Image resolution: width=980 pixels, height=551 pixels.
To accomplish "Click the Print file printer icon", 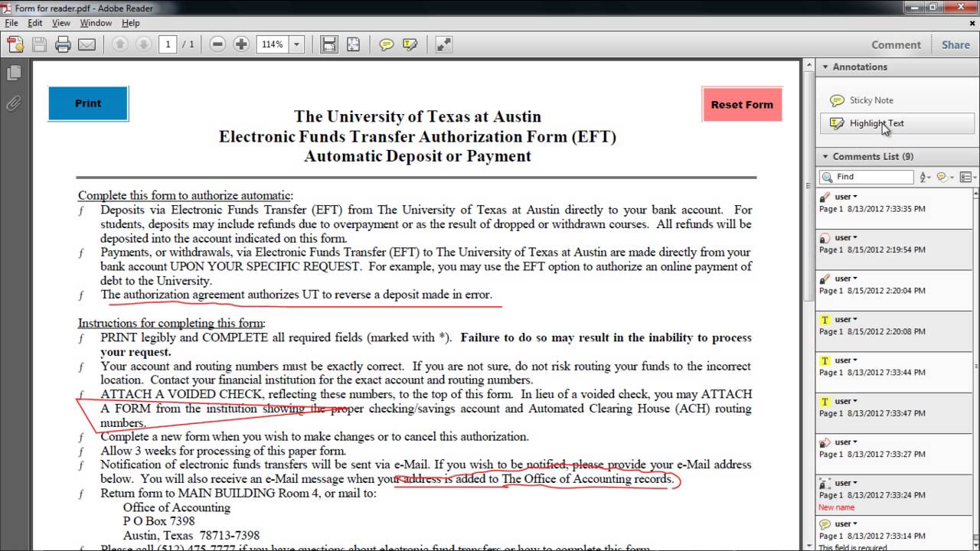I will pyautogui.click(x=63, y=44).
